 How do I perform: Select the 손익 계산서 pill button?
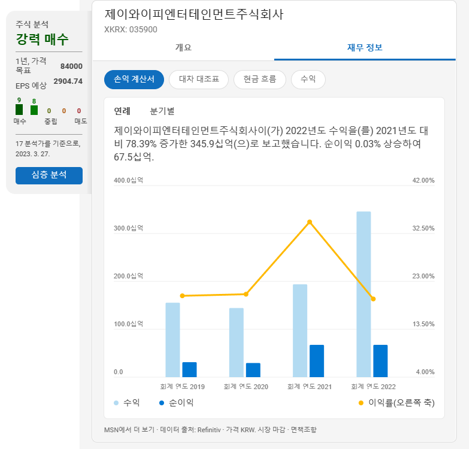[134, 80]
